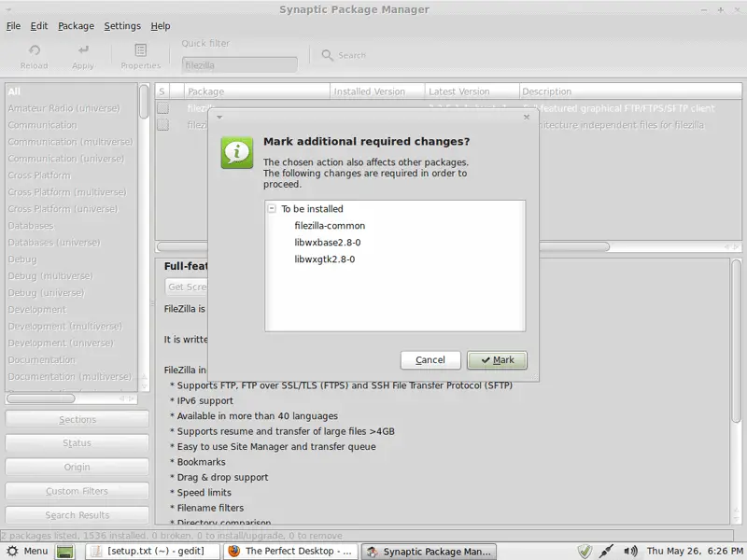747x560 pixels.
Task: Select Development (multiverse) category
Action: pos(72,326)
